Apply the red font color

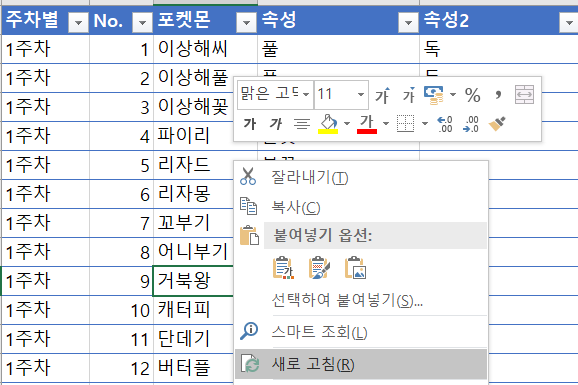coord(367,124)
